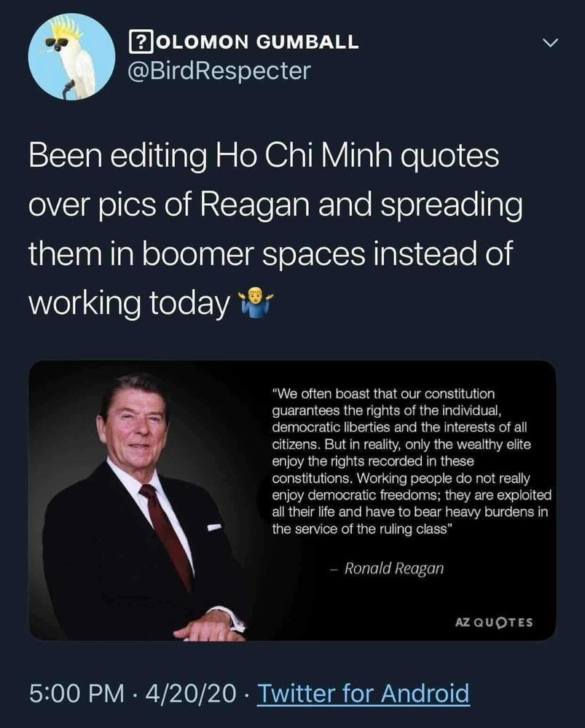
Task: Open the cockatoo profile avatar
Action: 71,56
